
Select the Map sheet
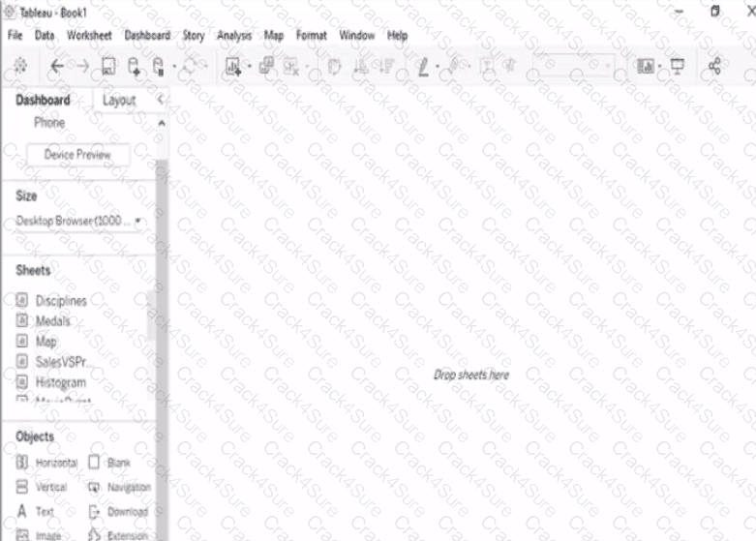(x=37, y=342)
